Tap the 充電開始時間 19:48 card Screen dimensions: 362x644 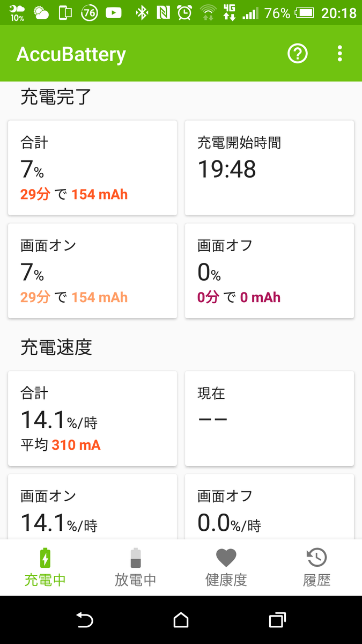[x=269, y=168]
